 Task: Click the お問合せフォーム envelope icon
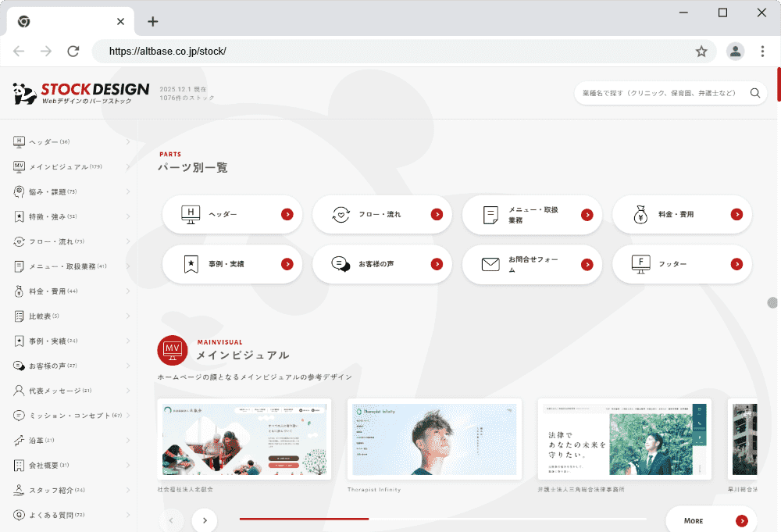click(490, 264)
